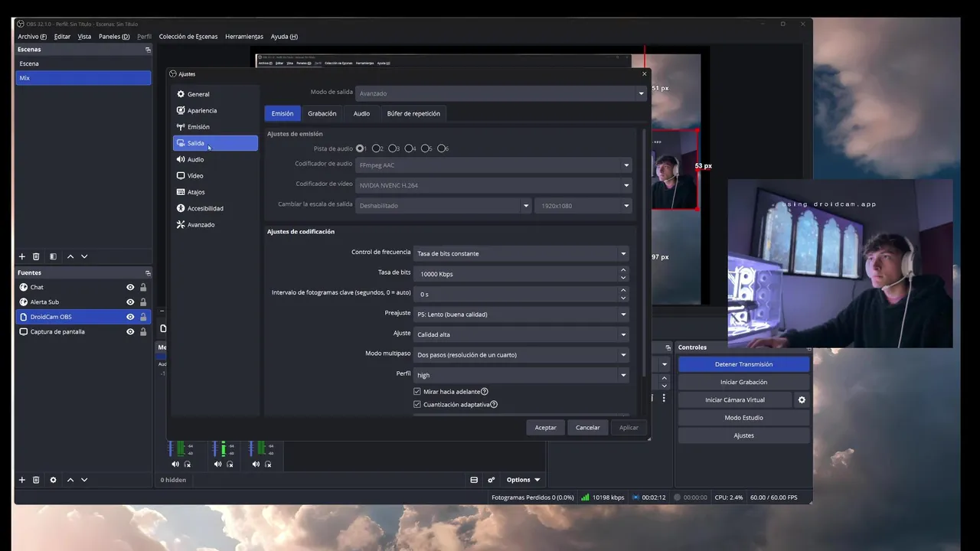Open Apariencia settings in sidebar

(215, 110)
